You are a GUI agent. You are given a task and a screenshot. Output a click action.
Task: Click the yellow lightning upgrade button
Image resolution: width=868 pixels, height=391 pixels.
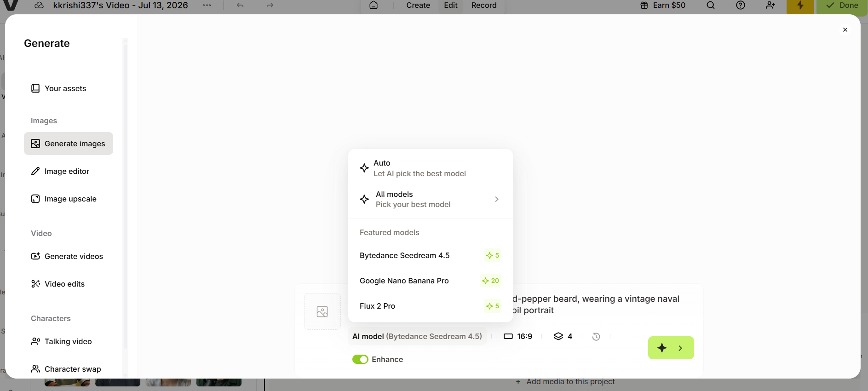pos(800,6)
